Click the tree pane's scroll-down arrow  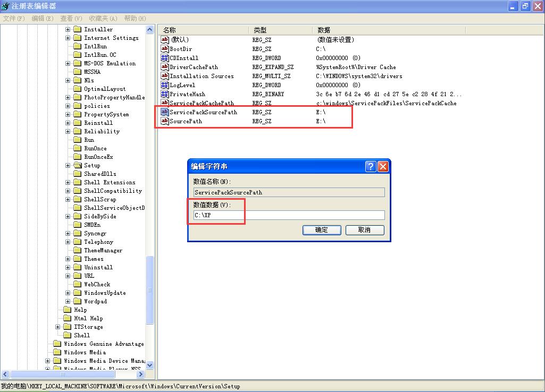[149, 365]
